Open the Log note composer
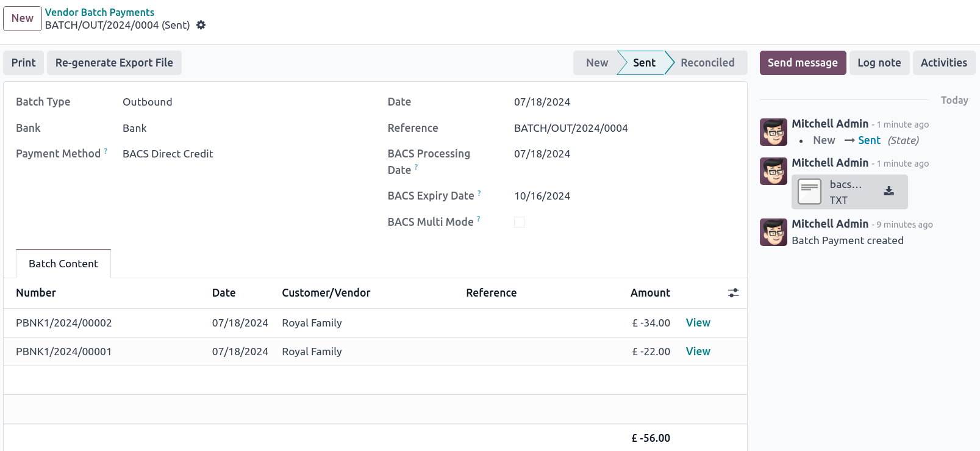The height and width of the screenshot is (451, 980). coord(879,63)
